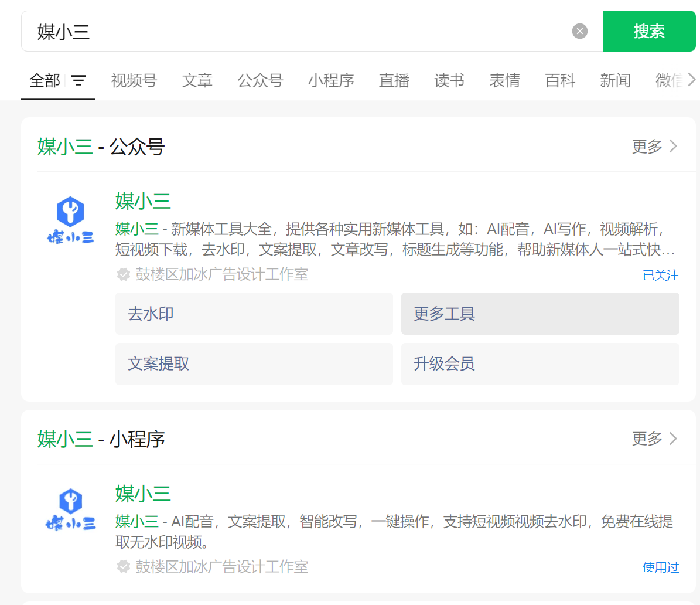
Task: Switch to the 小程序 tab
Action: tap(331, 80)
